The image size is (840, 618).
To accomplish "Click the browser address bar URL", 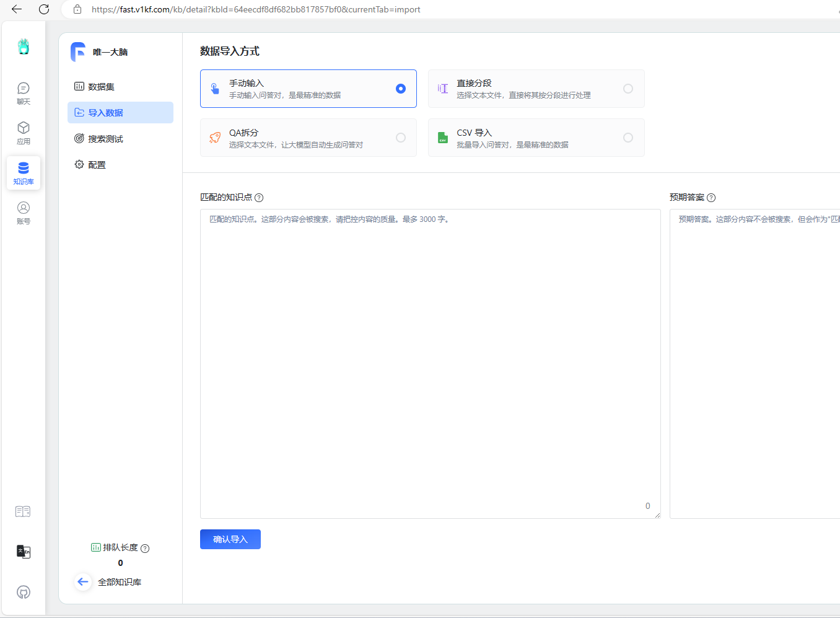I will pos(256,9).
